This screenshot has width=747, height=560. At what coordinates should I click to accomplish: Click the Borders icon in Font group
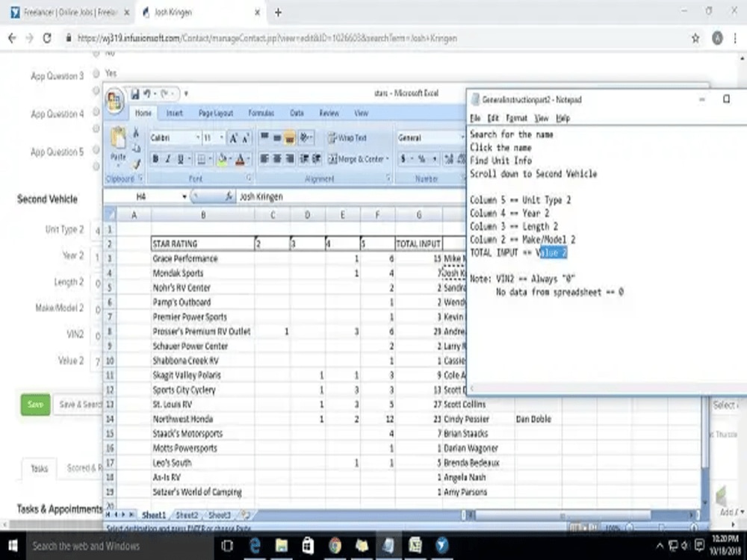202,159
